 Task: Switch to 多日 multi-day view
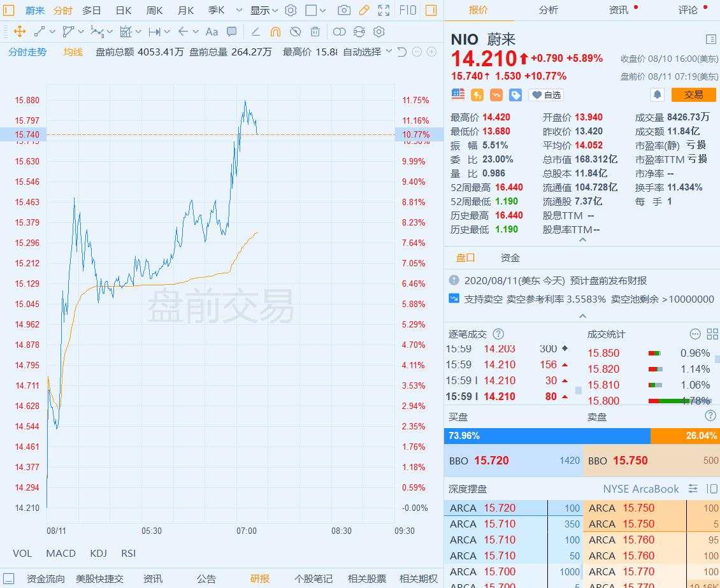[x=91, y=10]
